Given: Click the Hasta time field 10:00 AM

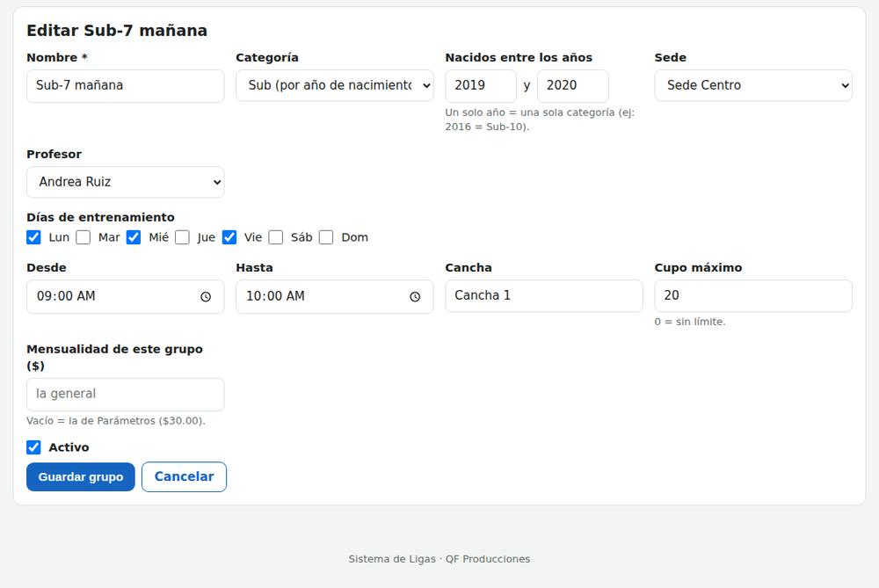Looking at the screenshot, I should point(335,296).
